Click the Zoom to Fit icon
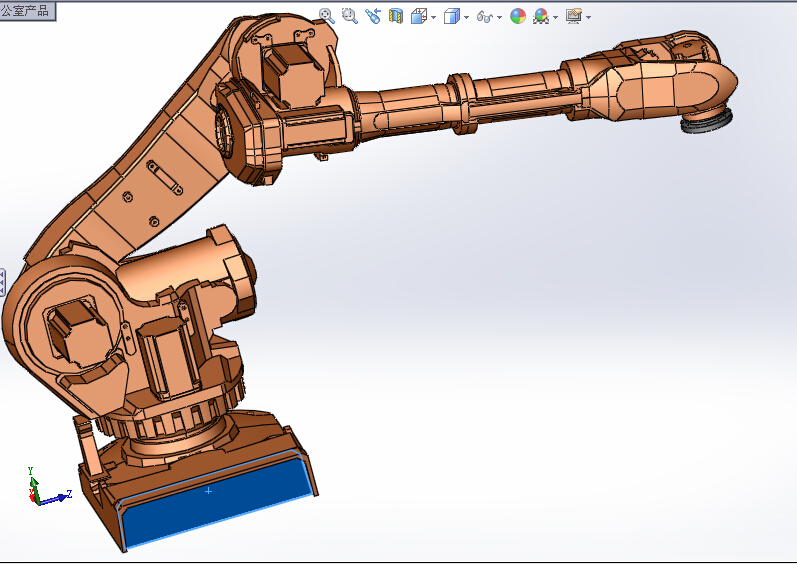This screenshot has width=797, height=564. 326,16
